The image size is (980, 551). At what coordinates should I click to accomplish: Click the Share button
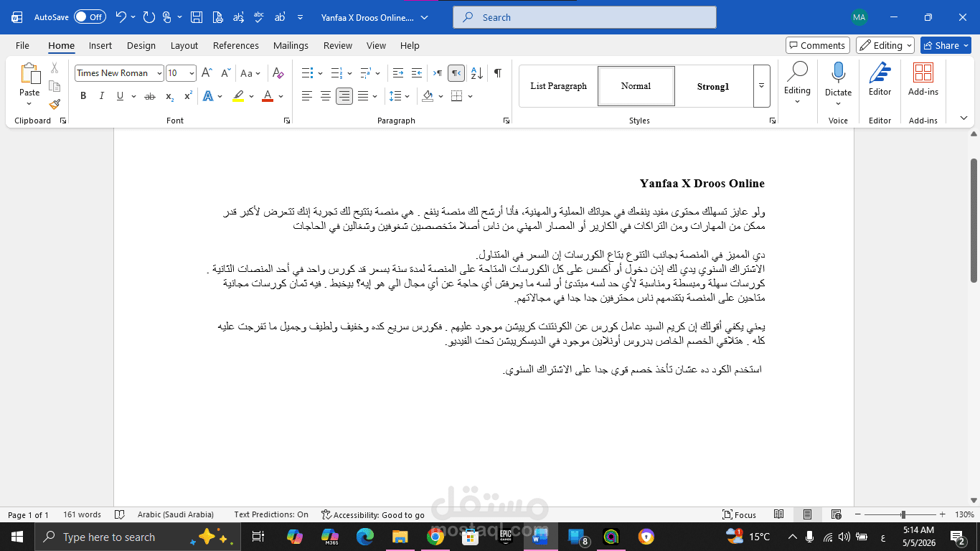[x=946, y=45]
